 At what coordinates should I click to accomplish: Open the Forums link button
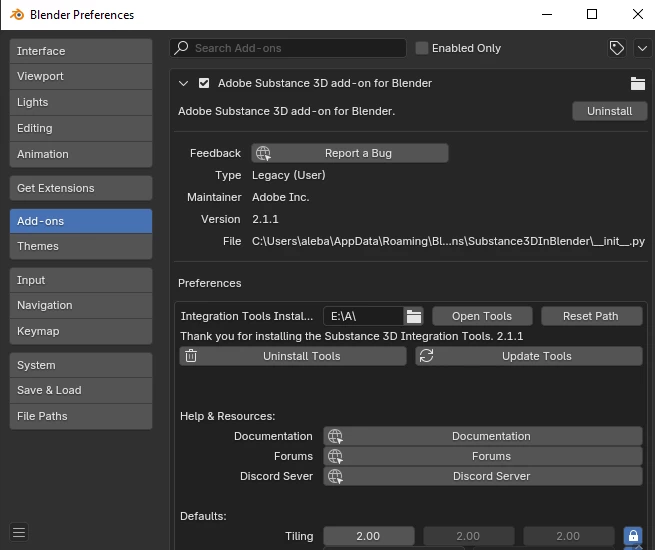click(483, 456)
